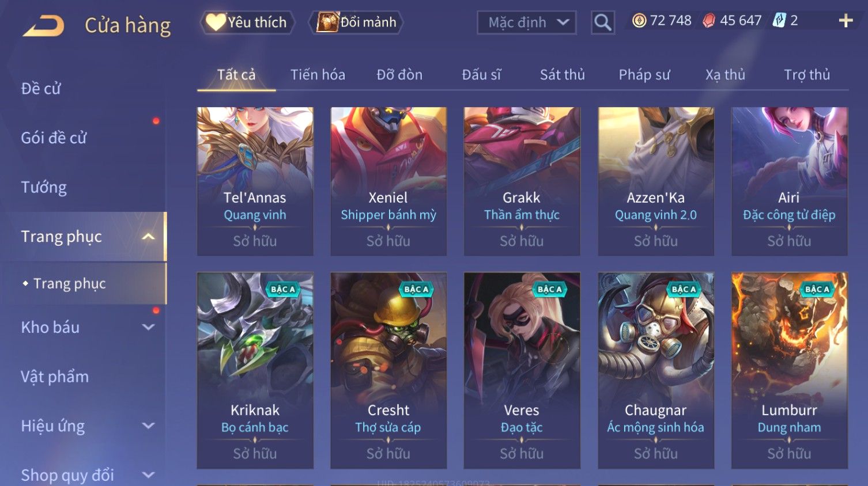868x486 pixels.
Task: Open the search magnifier icon
Action: click(x=602, y=22)
